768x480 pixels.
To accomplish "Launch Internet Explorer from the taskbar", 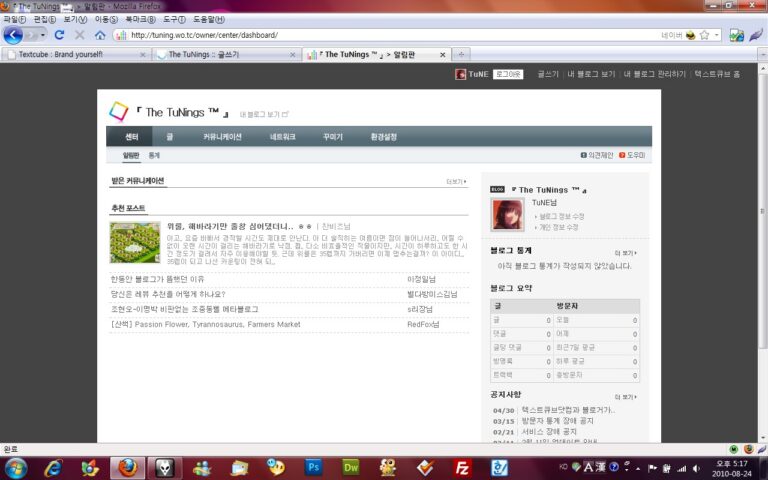I will tap(53, 468).
